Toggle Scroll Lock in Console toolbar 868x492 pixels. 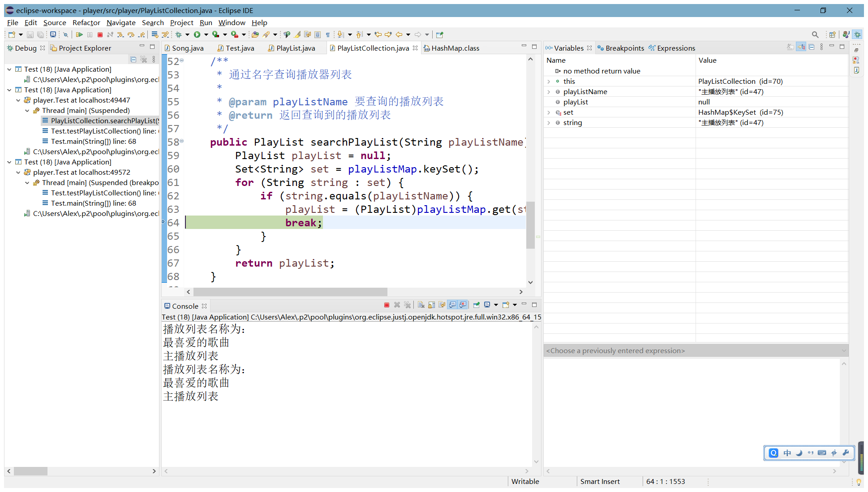click(x=431, y=305)
